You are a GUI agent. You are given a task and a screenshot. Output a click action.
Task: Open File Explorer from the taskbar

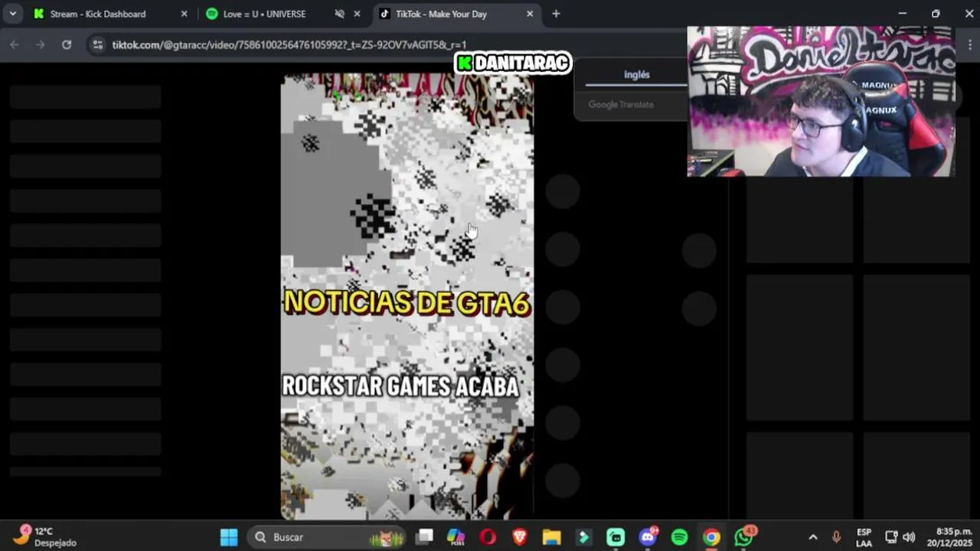552,537
